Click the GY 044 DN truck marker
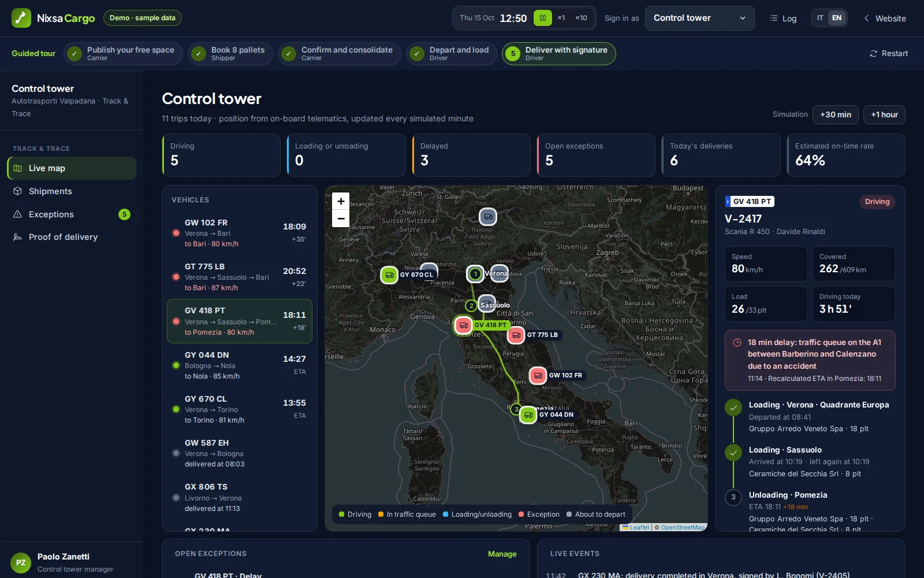Screen dimensions: 924x578 [528, 414]
